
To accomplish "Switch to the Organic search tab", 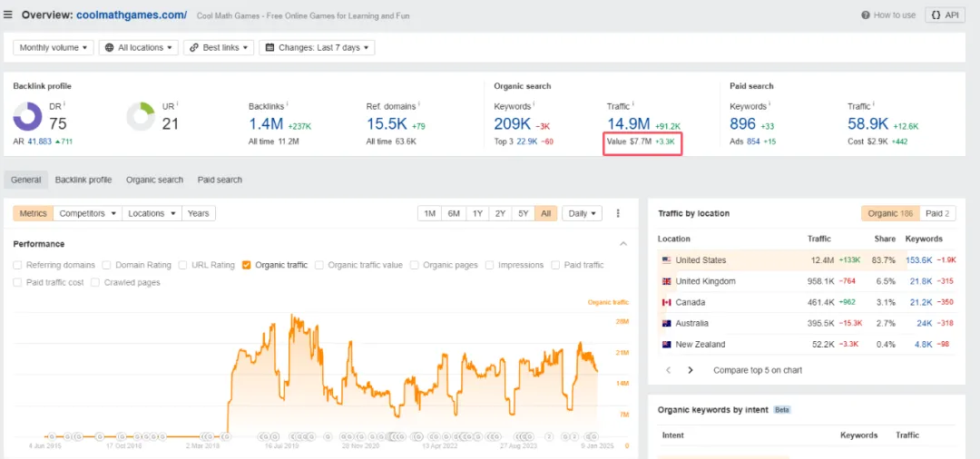I will [x=154, y=180].
